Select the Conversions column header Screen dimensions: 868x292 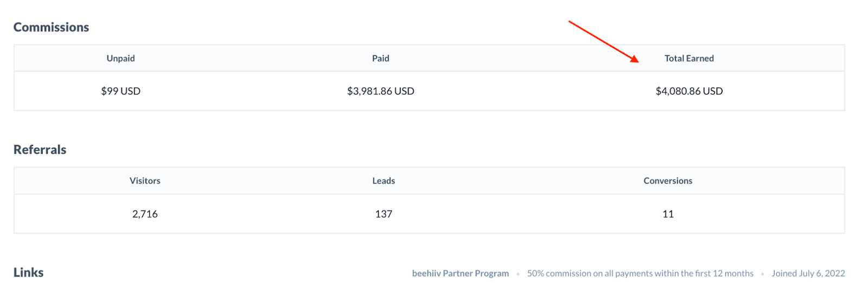coord(668,181)
